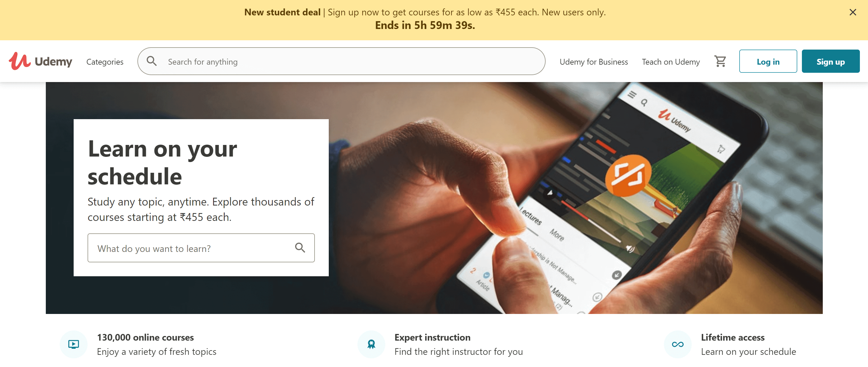Click the What do you want to learn input field
Screen dimensions: 868x367
pyautogui.click(x=200, y=248)
